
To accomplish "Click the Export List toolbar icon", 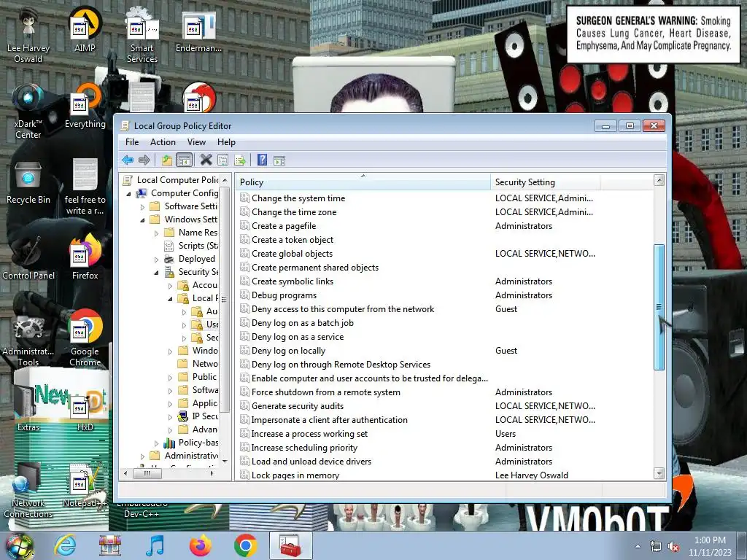I will (240, 160).
